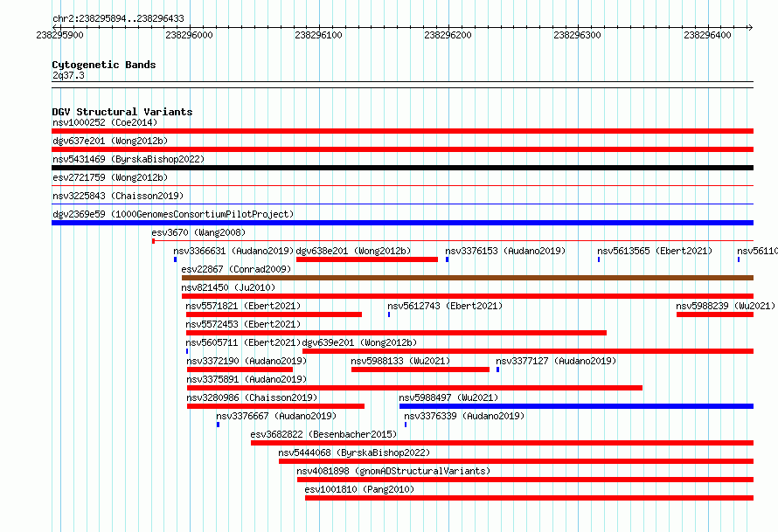Screen dimensions: 778x532
Task: Select the blue marker under nsv3376667
Action: [x=218, y=425]
